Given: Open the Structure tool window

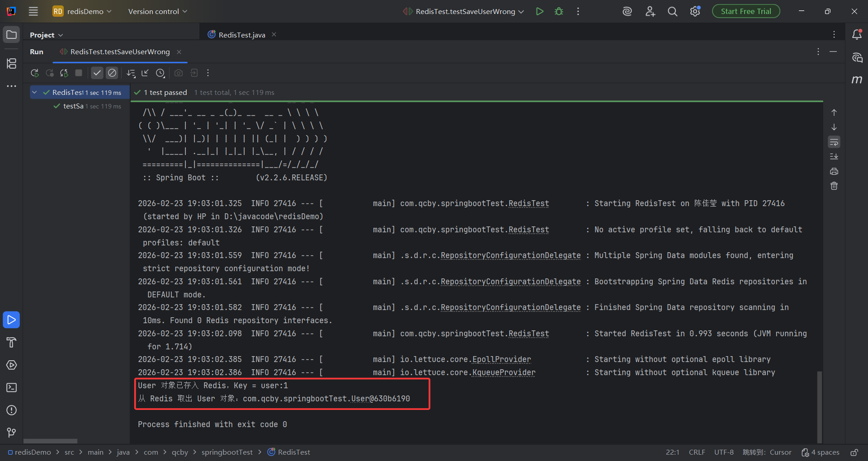Looking at the screenshot, I should coord(11,63).
